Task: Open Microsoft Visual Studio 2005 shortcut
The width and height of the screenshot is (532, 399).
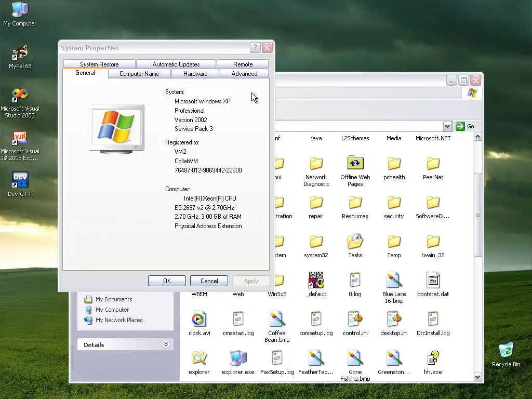Action: [x=20, y=103]
